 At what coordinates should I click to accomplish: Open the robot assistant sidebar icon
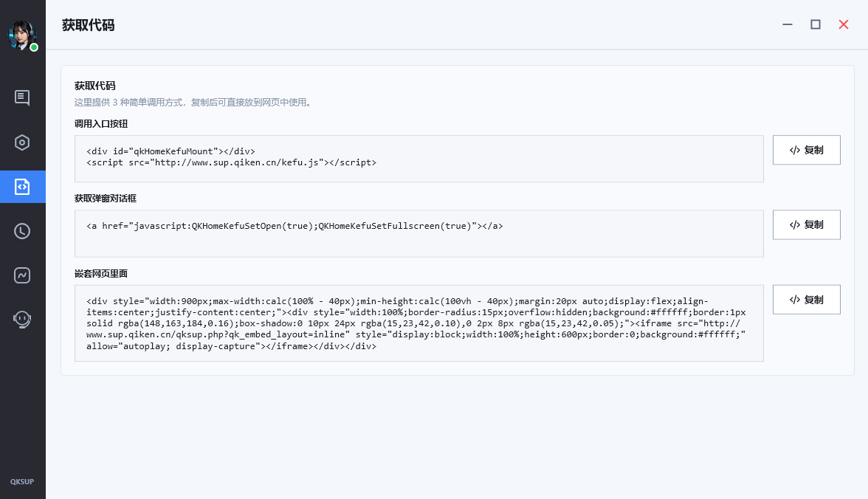click(22, 320)
